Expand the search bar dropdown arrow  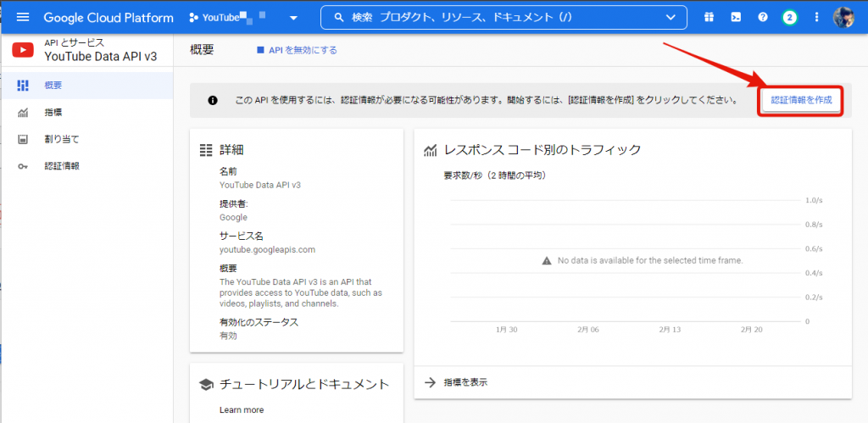(x=671, y=17)
